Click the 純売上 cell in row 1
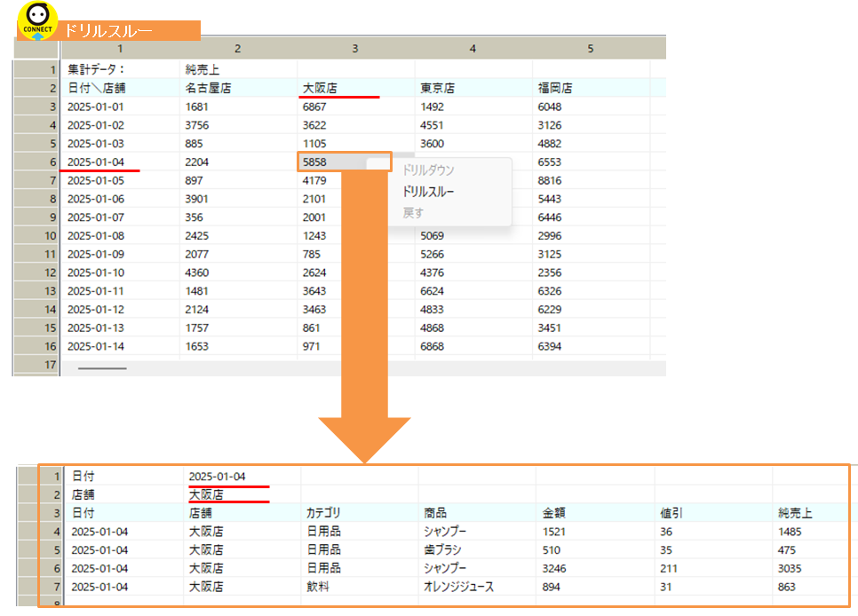 [x=238, y=69]
